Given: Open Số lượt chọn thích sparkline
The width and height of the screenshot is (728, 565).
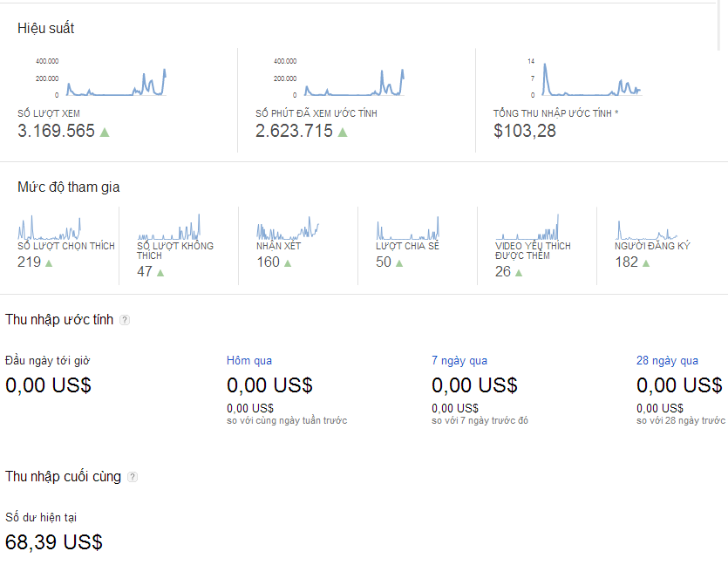Looking at the screenshot, I should tap(49, 228).
